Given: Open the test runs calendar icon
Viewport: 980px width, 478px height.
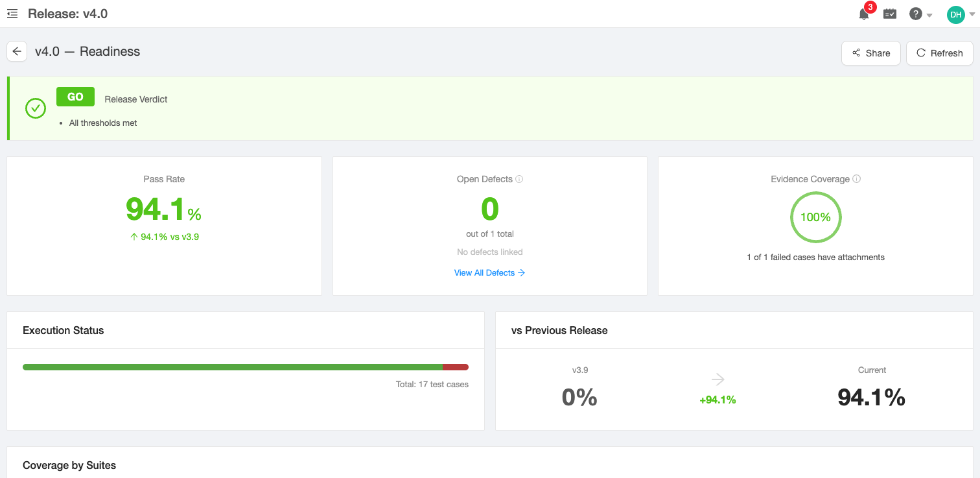Looking at the screenshot, I should [x=890, y=14].
